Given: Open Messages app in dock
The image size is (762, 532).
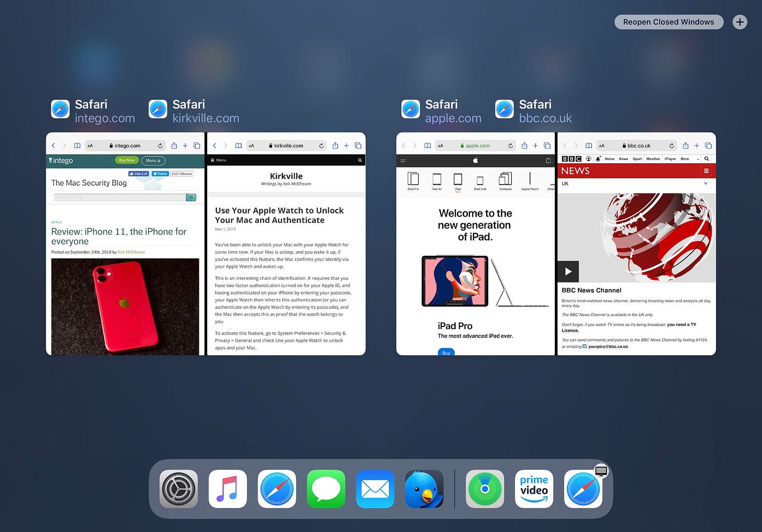Looking at the screenshot, I should pos(326,489).
